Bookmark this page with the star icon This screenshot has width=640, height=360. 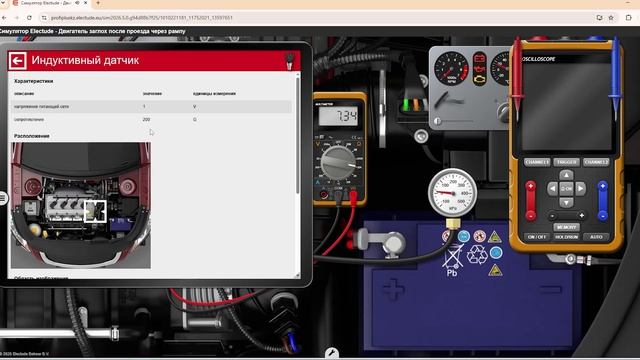click(611, 18)
